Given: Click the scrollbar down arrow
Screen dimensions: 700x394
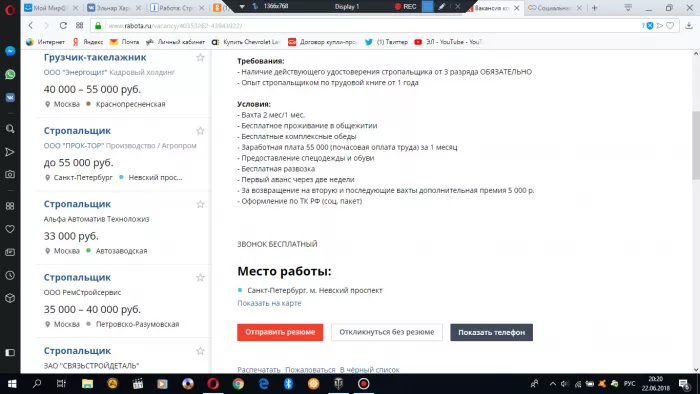Looking at the screenshot, I should [x=696, y=369].
